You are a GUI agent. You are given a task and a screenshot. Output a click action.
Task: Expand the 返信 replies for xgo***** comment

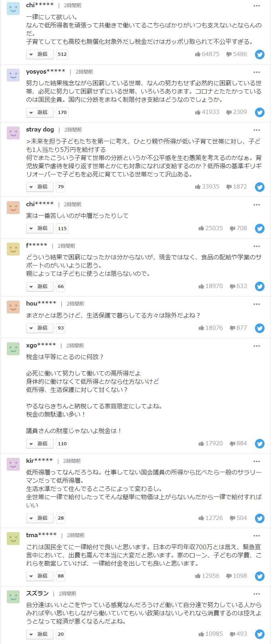40,444
